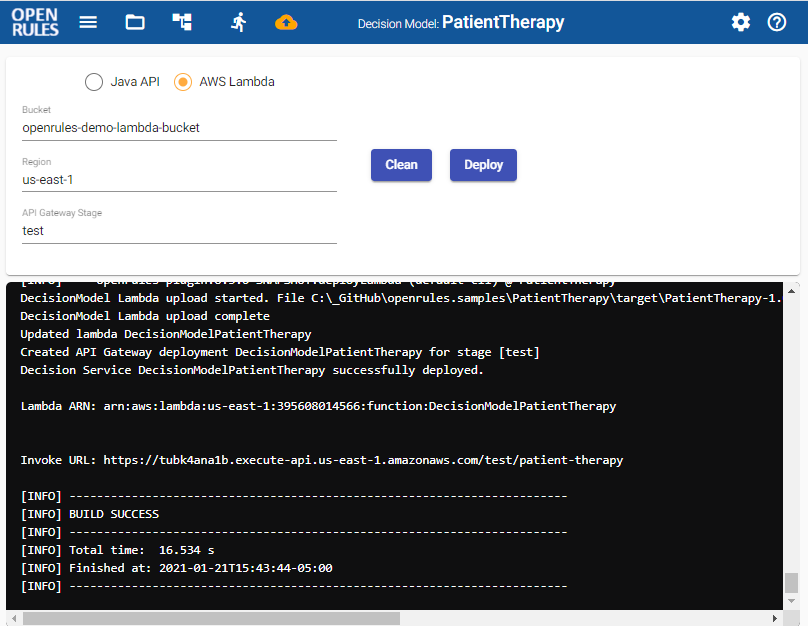
Task: Click into the Region field
Action: (x=179, y=180)
